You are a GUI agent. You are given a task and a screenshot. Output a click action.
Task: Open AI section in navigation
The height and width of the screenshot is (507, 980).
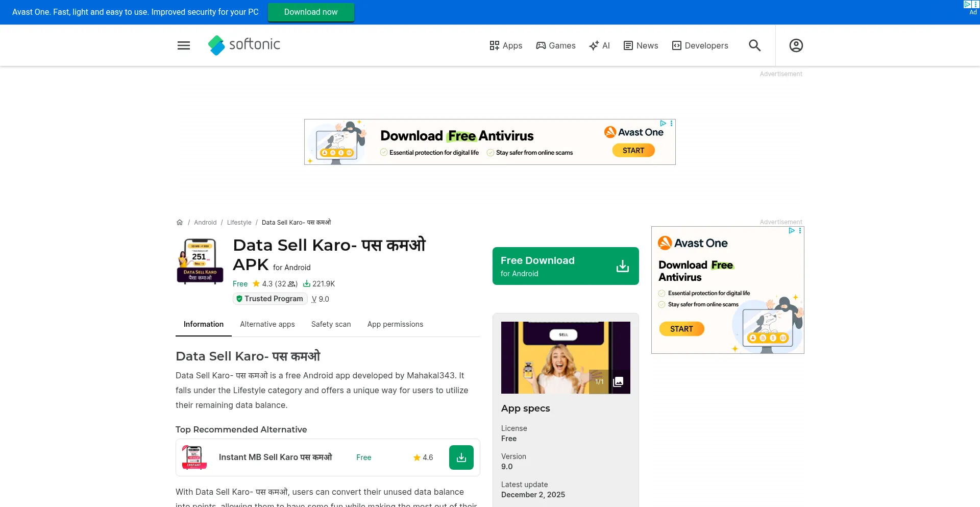[x=599, y=45]
